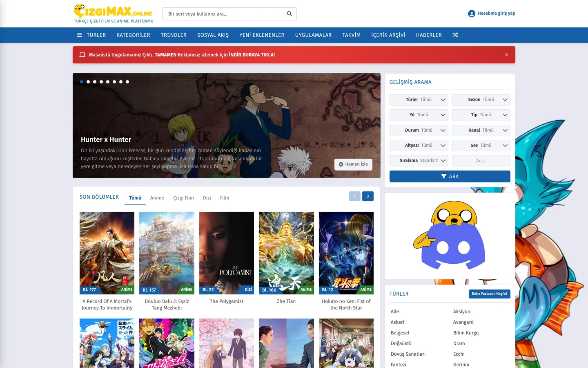Select the Bilim Kurgu genre
Screen dimensions: 588x368
point(466,333)
